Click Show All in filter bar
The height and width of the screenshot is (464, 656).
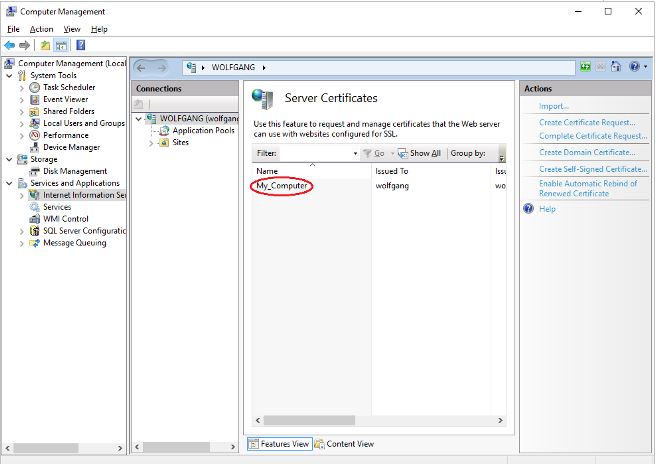[419, 154]
